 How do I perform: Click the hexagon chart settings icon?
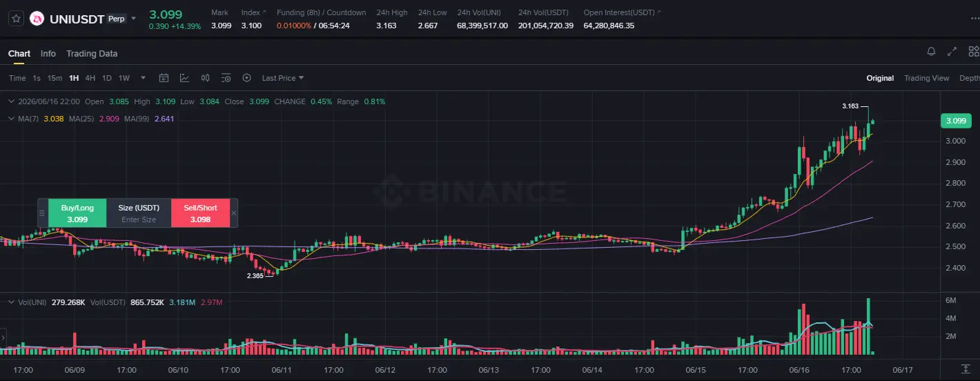click(x=246, y=78)
